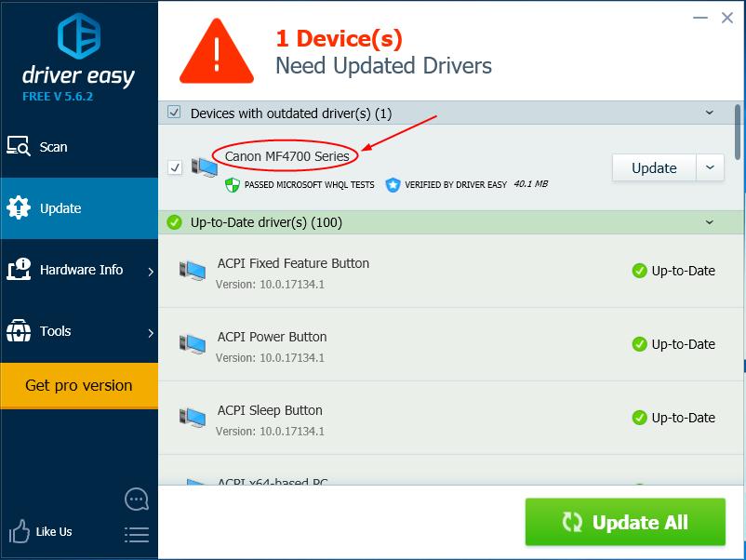Click the '1 Device(s)' heading text

click(340, 38)
